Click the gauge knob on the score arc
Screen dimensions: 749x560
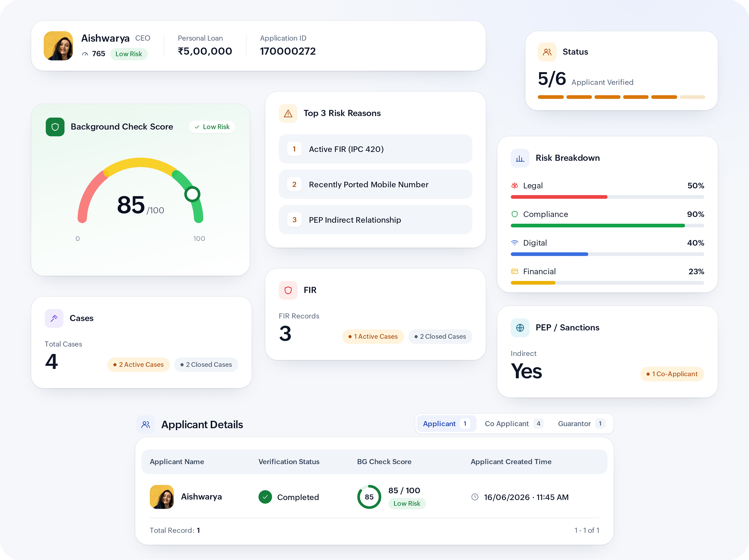tap(192, 194)
